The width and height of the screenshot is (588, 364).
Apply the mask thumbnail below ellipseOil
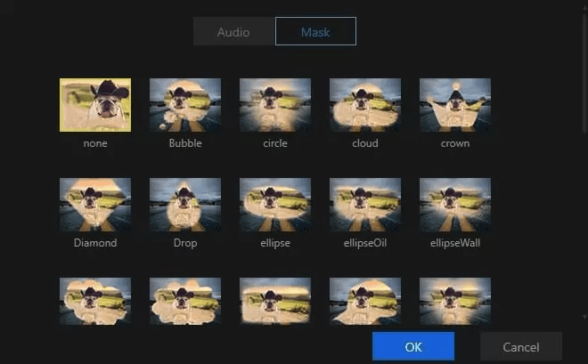[365, 301]
